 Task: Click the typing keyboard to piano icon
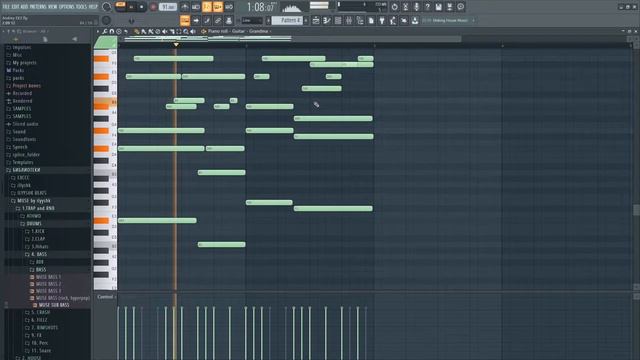tap(184, 20)
